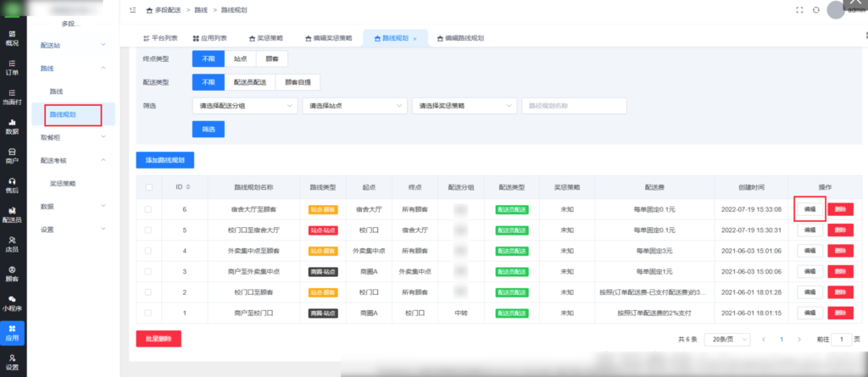Click the 添加路线规划 button

tap(165, 160)
